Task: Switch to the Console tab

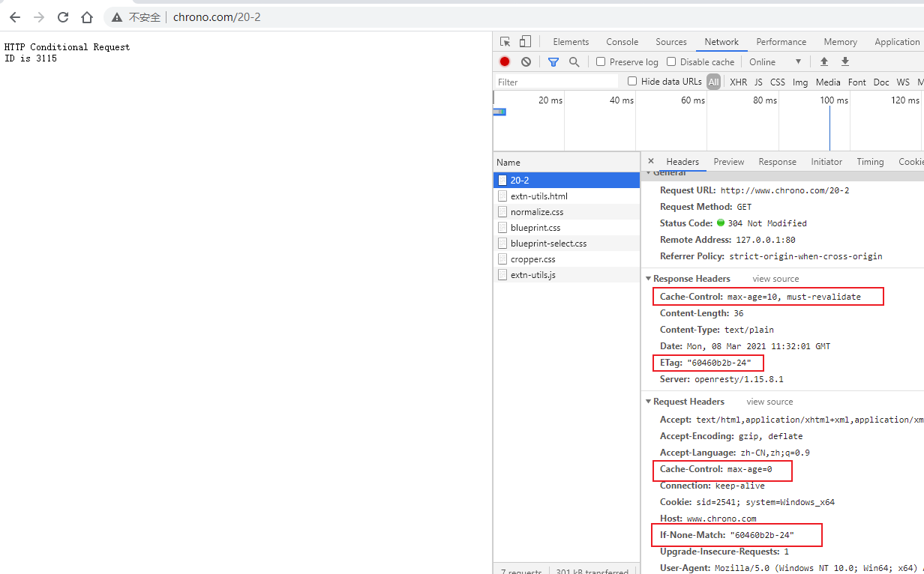Action: [622, 42]
